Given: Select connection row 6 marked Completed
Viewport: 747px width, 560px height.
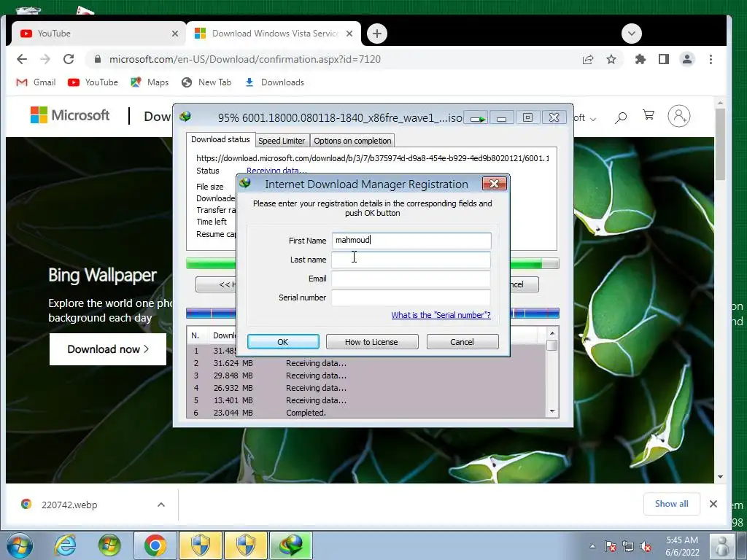Looking at the screenshot, I should [x=366, y=413].
